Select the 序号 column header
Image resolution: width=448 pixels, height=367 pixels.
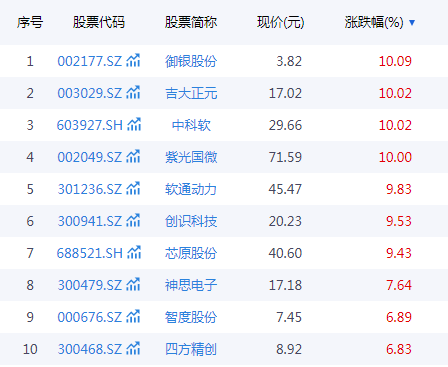30,22
